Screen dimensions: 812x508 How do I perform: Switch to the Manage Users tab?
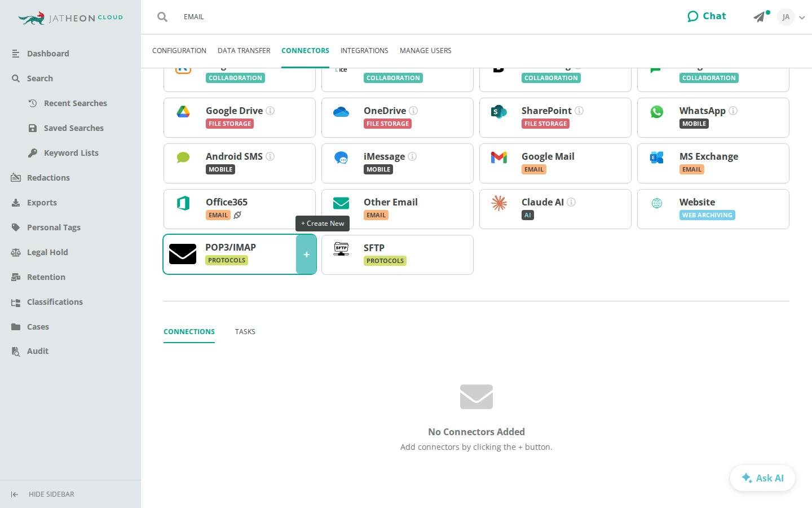pyautogui.click(x=426, y=51)
